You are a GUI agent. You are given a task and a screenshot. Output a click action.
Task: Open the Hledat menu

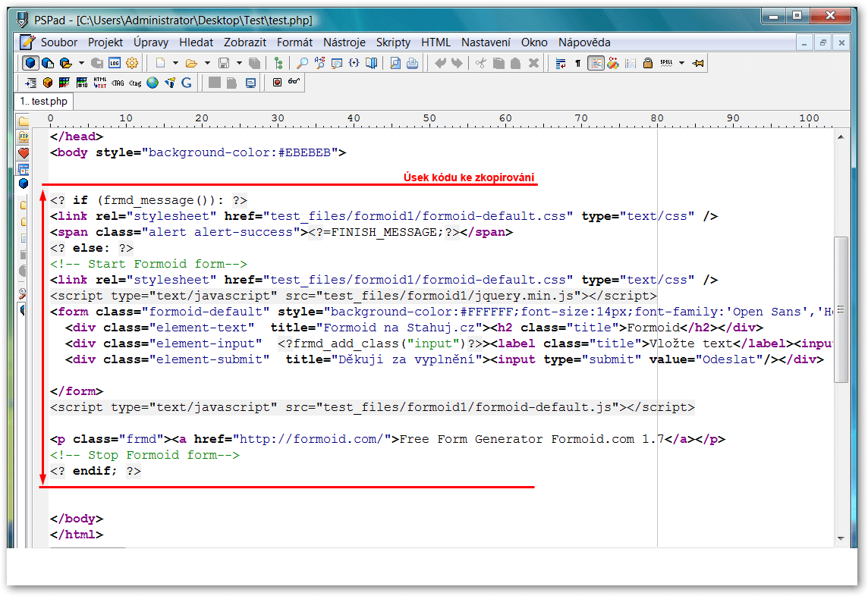[196, 42]
